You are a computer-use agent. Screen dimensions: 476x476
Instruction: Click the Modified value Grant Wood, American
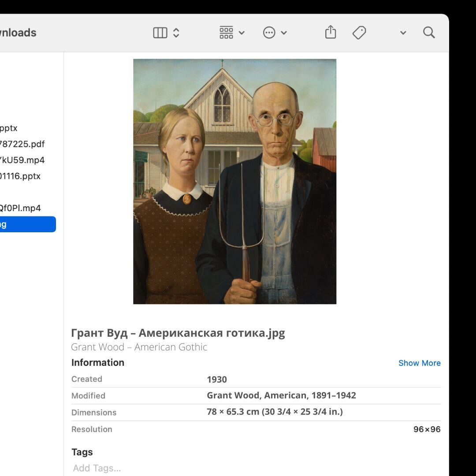click(x=281, y=395)
